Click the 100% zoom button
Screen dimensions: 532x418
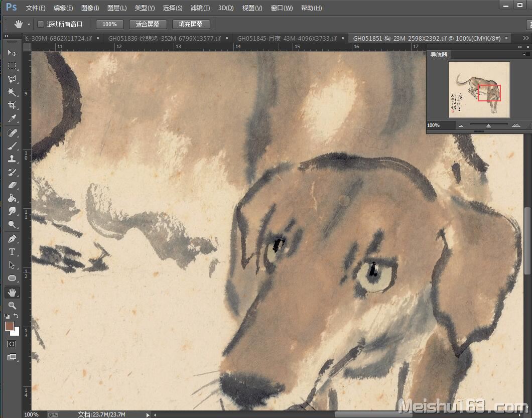[x=109, y=24]
